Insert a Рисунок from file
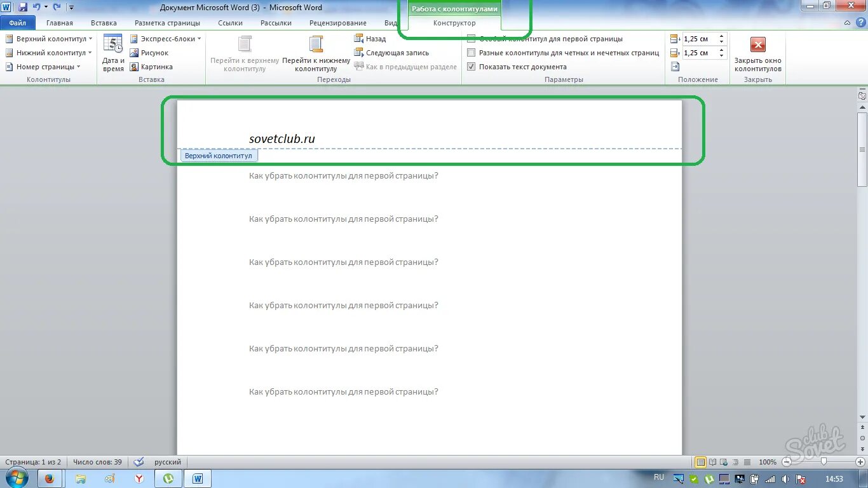This screenshot has height=488, width=868. pos(149,53)
